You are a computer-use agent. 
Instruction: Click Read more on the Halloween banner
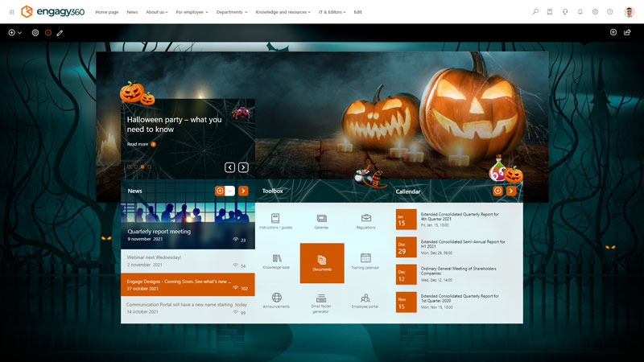[141, 144]
